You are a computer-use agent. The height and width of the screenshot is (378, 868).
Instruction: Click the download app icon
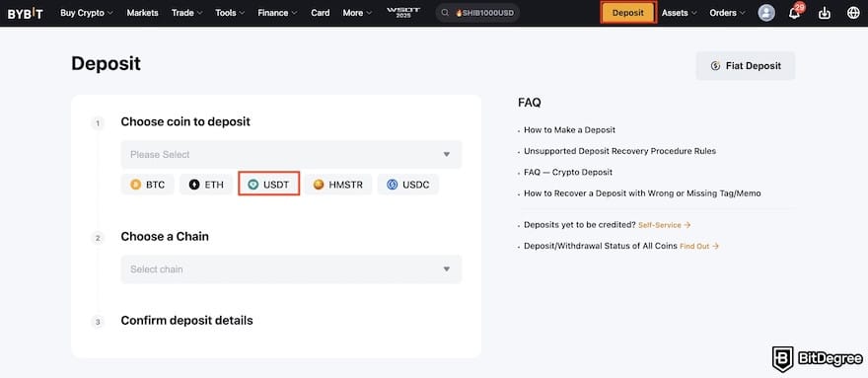(x=825, y=13)
